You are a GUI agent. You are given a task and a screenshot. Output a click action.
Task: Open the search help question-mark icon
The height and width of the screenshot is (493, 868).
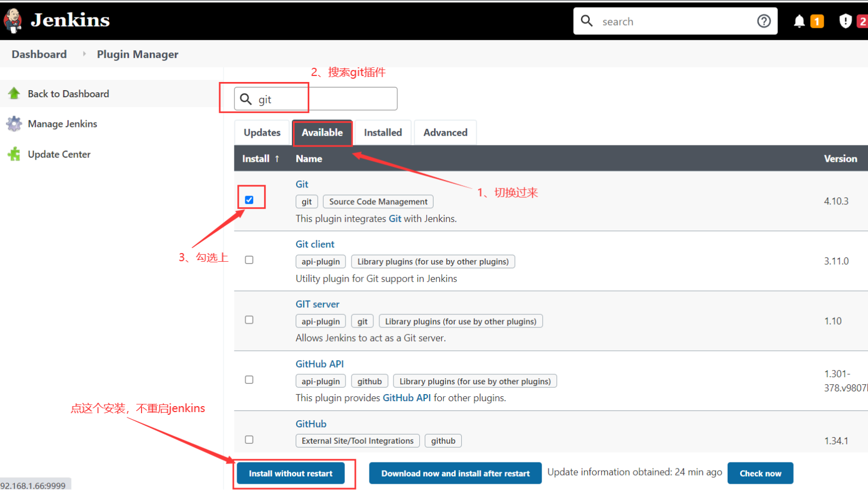click(x=764, y=21)
